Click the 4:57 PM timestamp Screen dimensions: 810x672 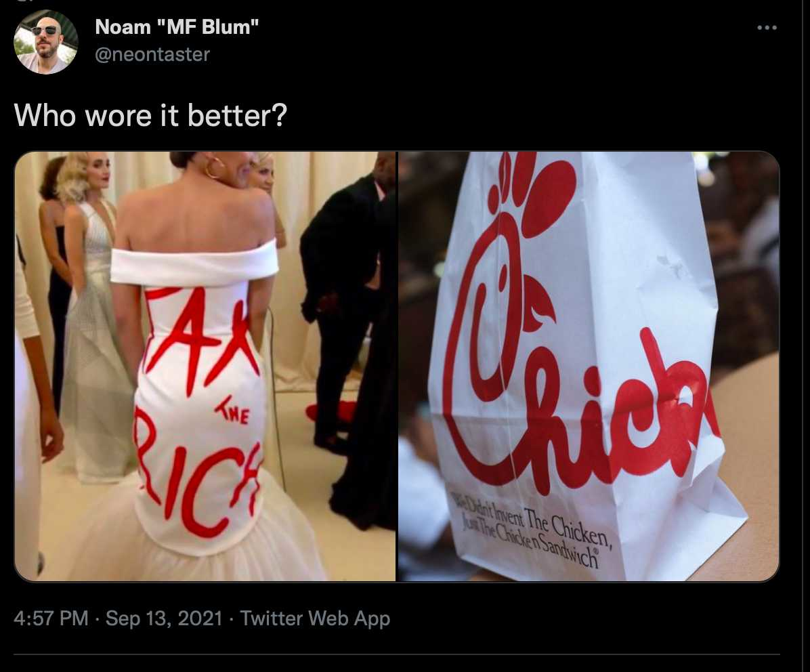click(51, 618)
